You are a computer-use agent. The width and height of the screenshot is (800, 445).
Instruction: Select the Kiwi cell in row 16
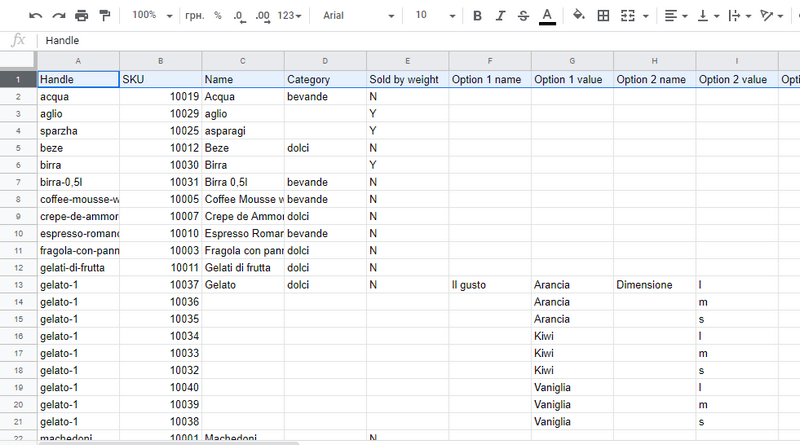tap(572, 336)
